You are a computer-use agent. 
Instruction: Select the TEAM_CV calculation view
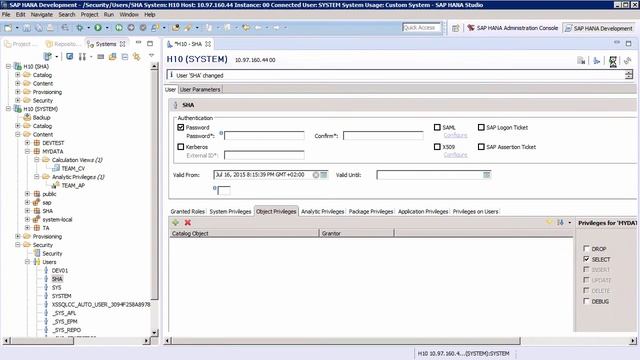click(73, 168)
